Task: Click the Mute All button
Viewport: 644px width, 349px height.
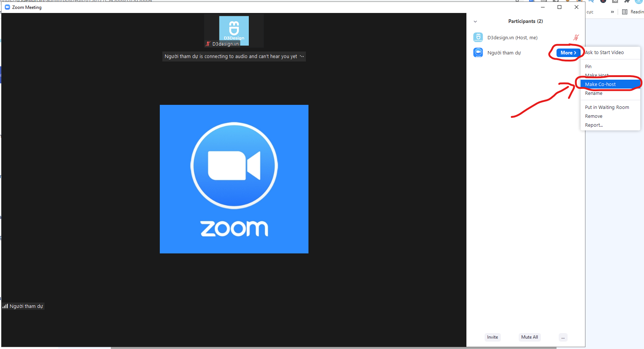Action: coord(529,337)
